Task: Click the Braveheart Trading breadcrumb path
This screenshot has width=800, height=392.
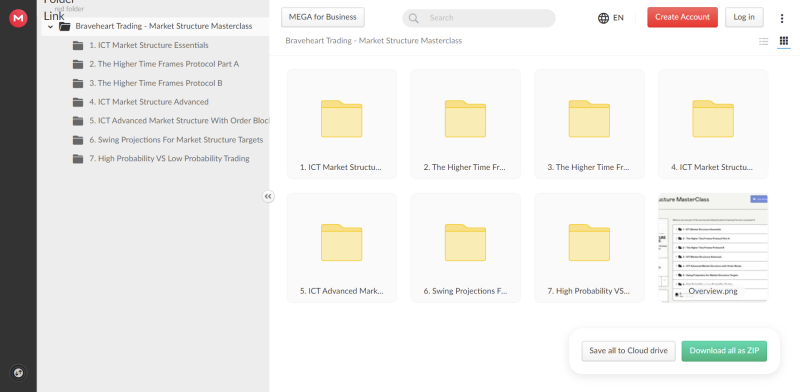Action: point(373,41)
